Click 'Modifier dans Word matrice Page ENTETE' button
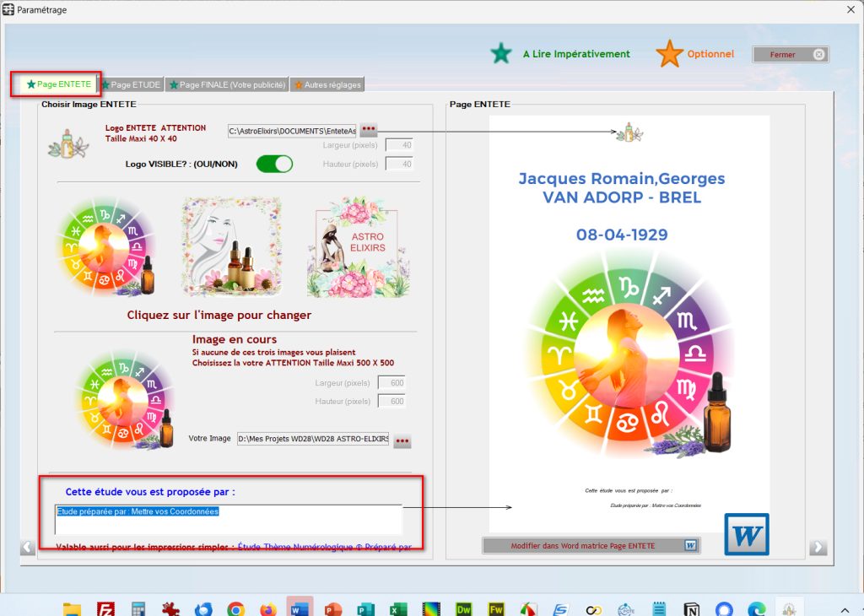This screenshot has width=864, height=616. tap(591, 546)
